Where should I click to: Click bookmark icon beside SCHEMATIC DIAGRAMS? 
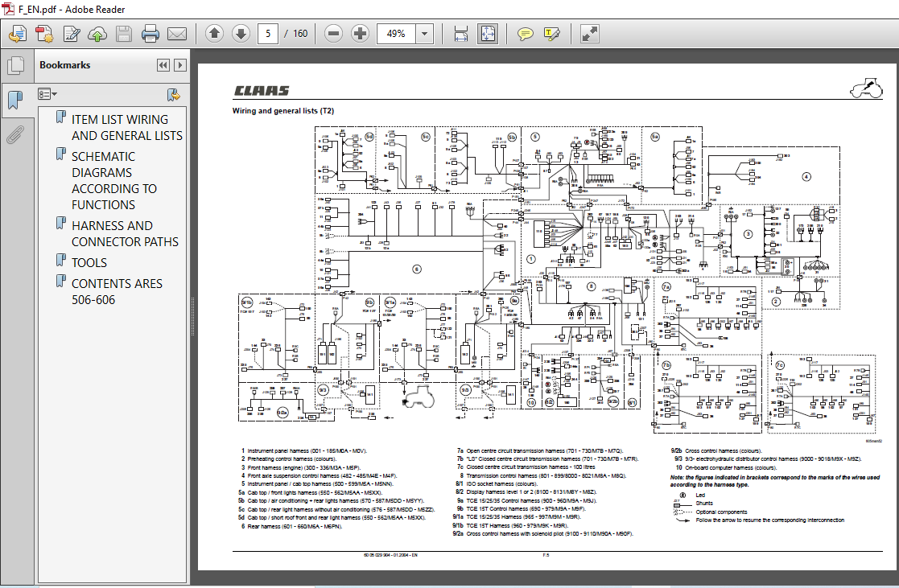point(61,154)
